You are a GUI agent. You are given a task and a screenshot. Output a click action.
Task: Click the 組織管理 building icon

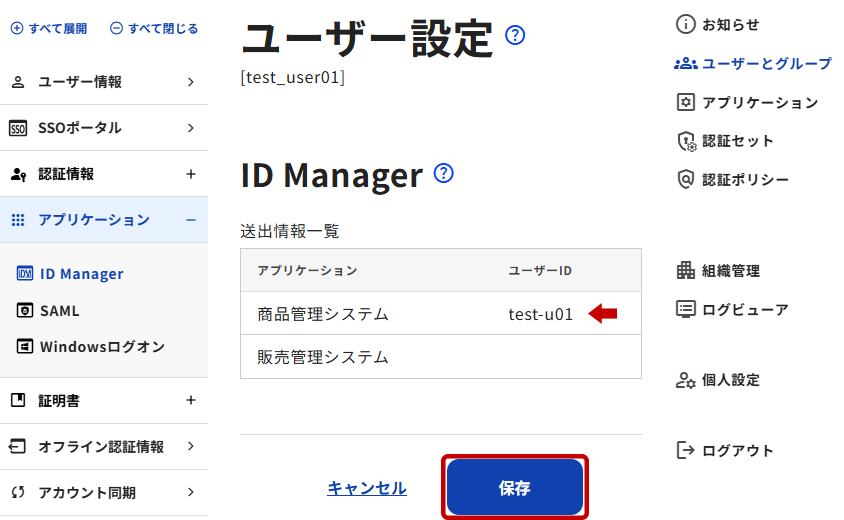(x=685, y=270)
